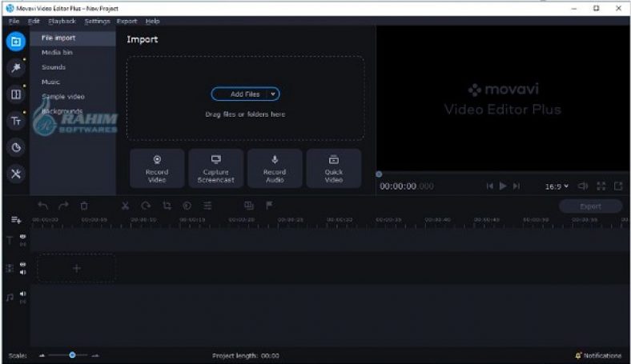Click the Capture Screencast button
This screenshot has width=631, height=364.
pyautogui.click(x=215, y=168)
